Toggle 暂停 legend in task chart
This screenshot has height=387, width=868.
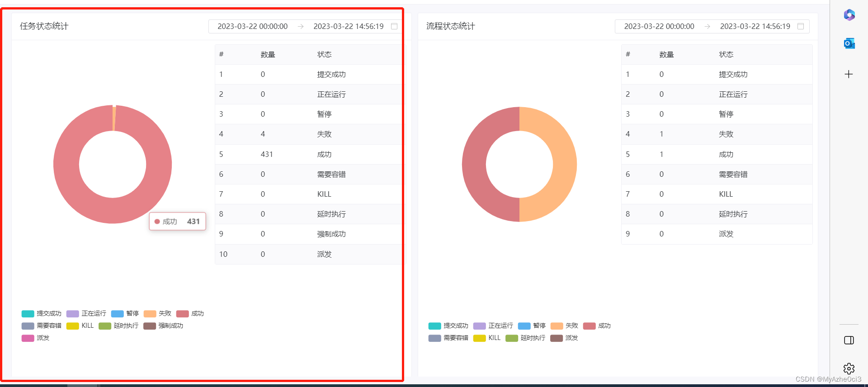pyautogui.click(x=125, y=313)
